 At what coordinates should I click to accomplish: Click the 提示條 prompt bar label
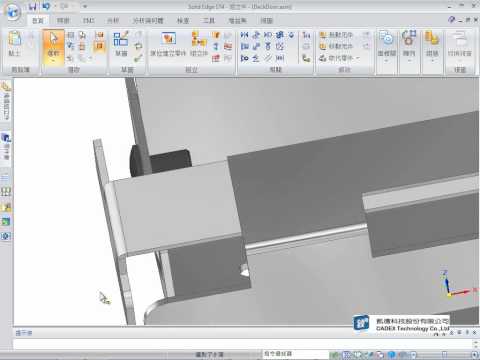click(24, 333)
